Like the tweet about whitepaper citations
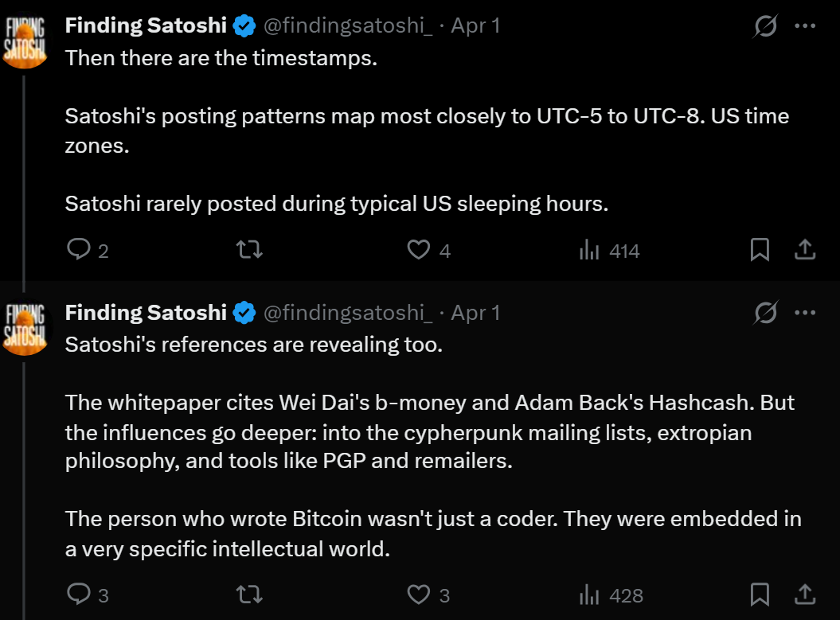The image size is (840, 620). click(419, 595)
